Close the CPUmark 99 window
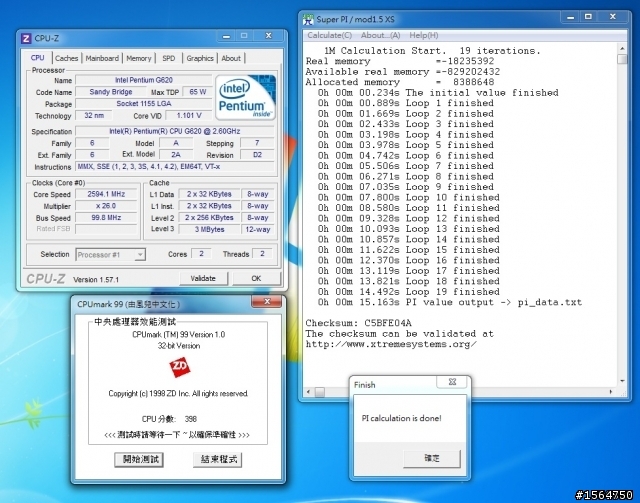Viewport: 640px width, 503px height. [x=267, y=302]
